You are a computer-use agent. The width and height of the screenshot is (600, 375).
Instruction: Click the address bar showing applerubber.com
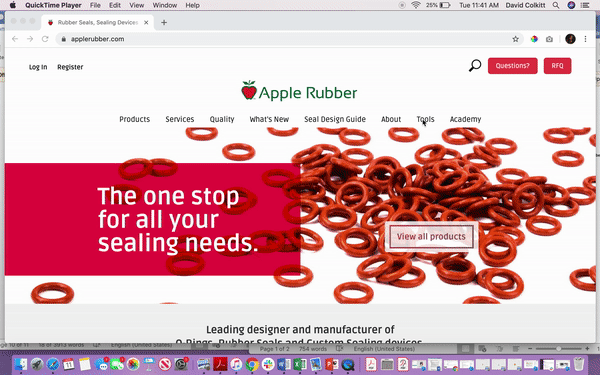[283, 39]
